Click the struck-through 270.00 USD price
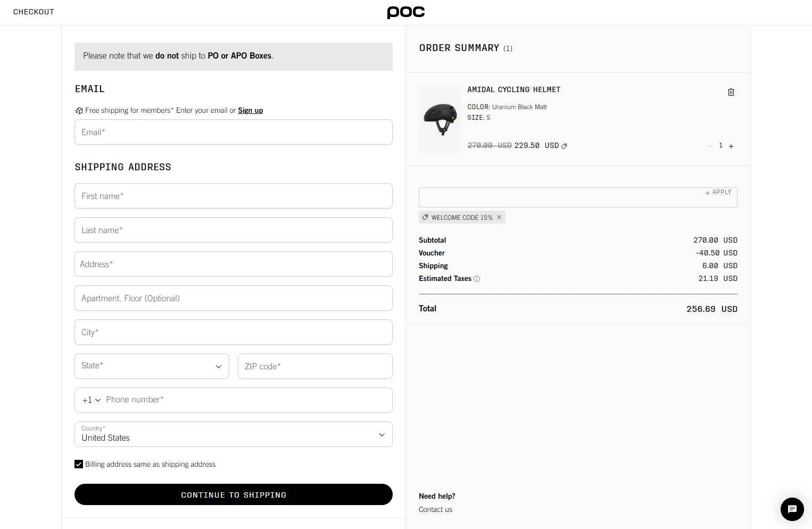The height and width of the screenshot is (529, 812). [490, 145]
